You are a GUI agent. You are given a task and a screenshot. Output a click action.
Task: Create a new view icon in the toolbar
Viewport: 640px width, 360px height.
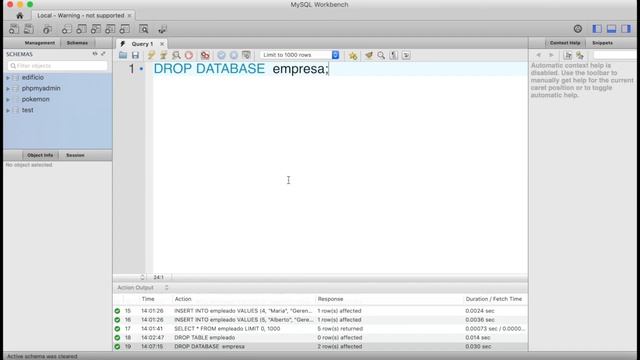96,29
